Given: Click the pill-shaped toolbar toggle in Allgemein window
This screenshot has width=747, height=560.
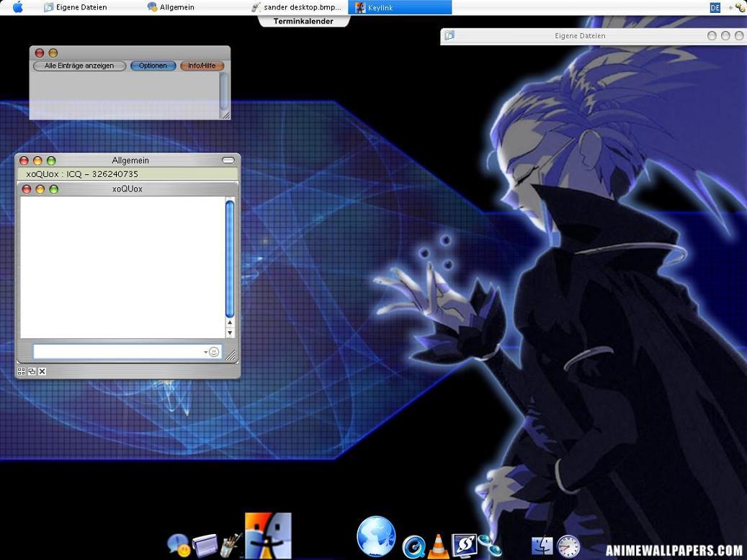Looking at the screenshot, I should (x=228, y=161).
